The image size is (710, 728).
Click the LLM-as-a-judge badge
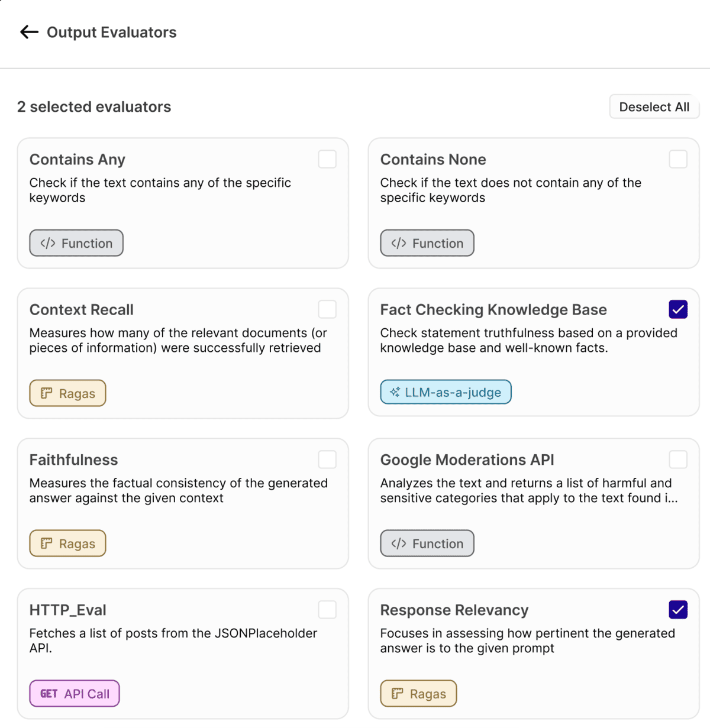[x=446, y=391]
